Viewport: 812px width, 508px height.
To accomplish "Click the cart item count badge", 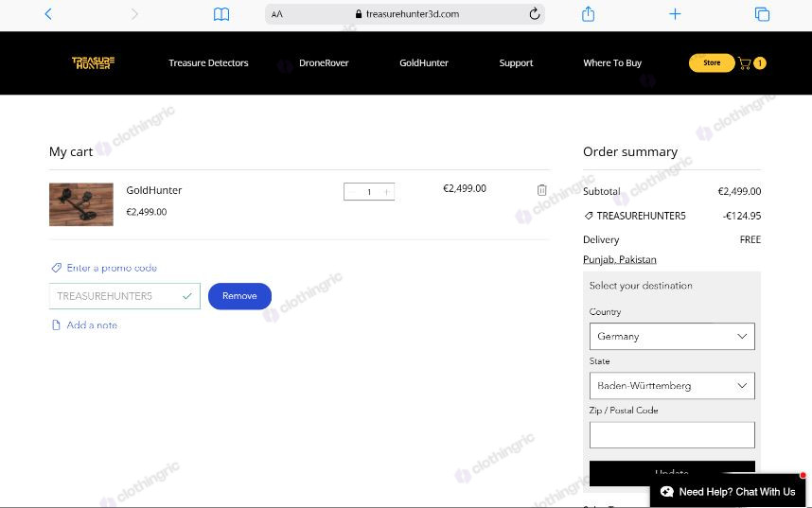I will [x=760, y=63].
